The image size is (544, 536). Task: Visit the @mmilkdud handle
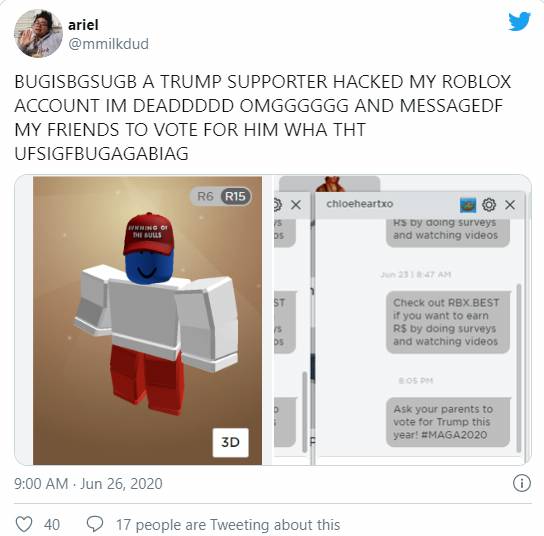click(x=109, y=44)
